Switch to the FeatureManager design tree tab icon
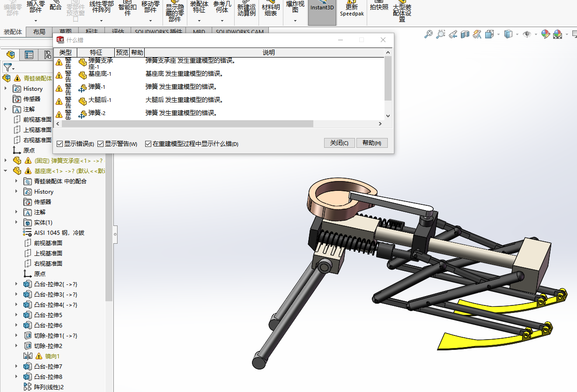Screen dimensions: 577x392 coord(10,55)
